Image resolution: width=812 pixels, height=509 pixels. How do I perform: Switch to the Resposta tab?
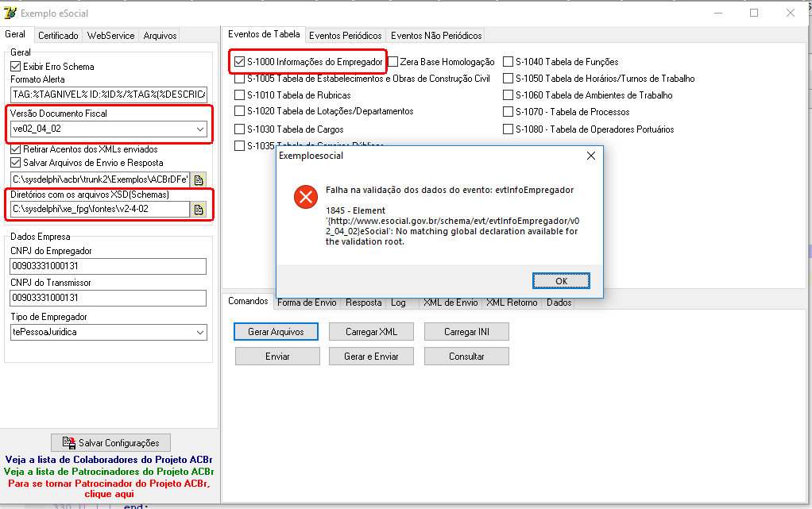(364, 303)
